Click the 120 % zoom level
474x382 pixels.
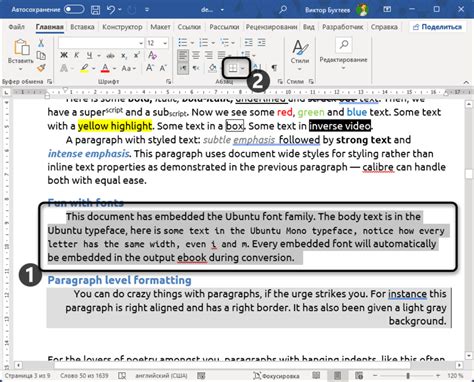(456, 376)
